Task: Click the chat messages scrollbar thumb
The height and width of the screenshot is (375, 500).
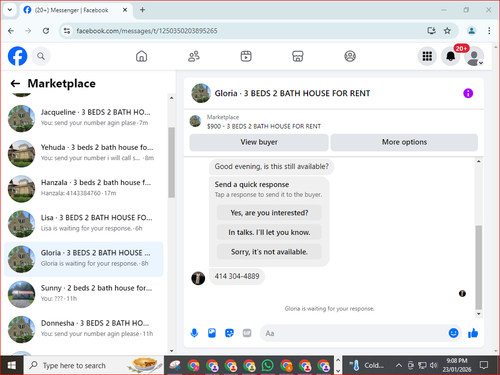Action: pyautogui.click(x=479, y=267)
